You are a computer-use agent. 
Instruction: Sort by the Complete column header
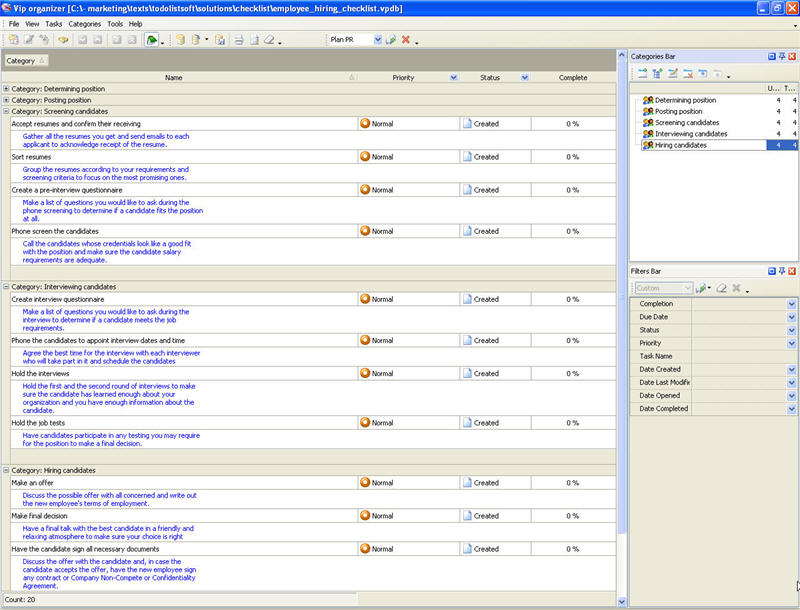coord(573,77)
